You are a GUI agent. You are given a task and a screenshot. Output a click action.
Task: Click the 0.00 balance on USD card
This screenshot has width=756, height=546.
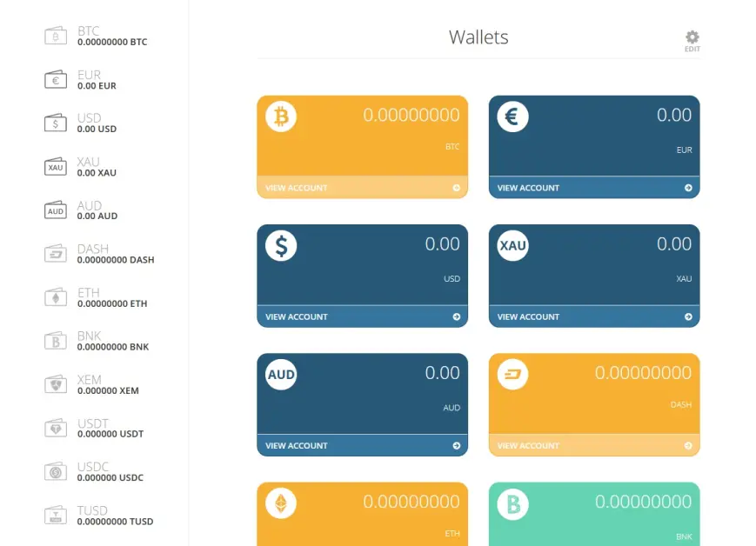pyautogui.click(x=442, y=244)
